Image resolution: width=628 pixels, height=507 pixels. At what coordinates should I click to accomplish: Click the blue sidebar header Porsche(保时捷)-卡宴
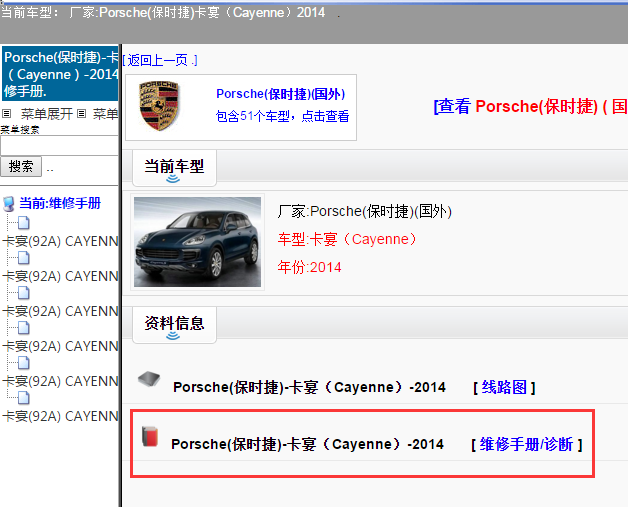point(60,74)
